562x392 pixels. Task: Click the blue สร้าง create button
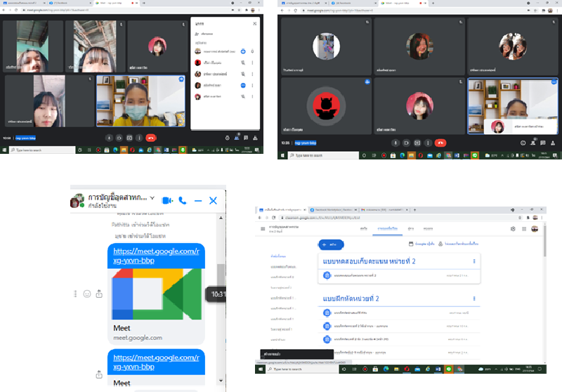(331, 244)
